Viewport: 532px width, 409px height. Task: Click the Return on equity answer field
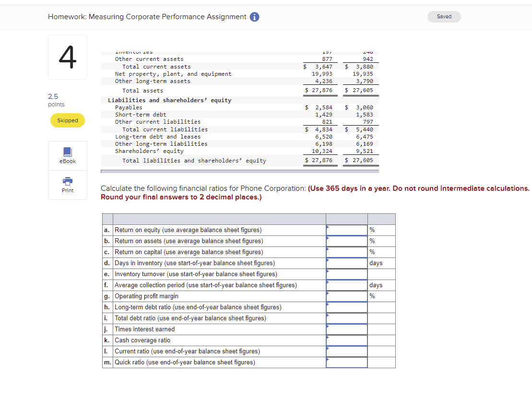(x=346, y=230)
